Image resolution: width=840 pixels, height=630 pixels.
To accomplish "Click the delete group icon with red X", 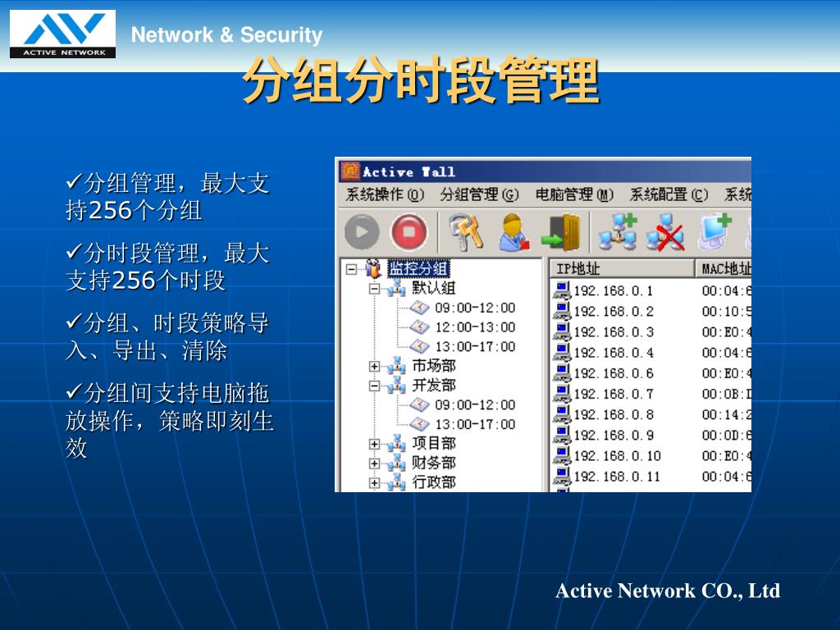I will point(664,232).
